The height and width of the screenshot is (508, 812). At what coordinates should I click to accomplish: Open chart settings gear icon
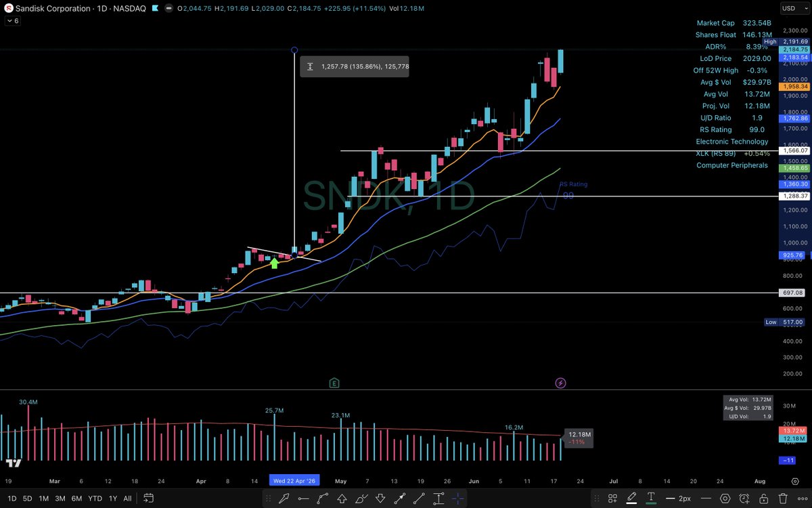point(794,480)
